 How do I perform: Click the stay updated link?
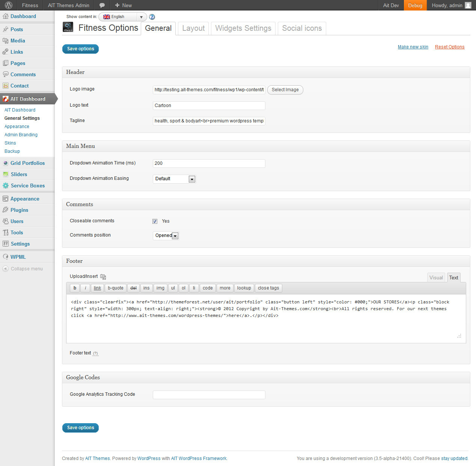[x=454, y=458]
